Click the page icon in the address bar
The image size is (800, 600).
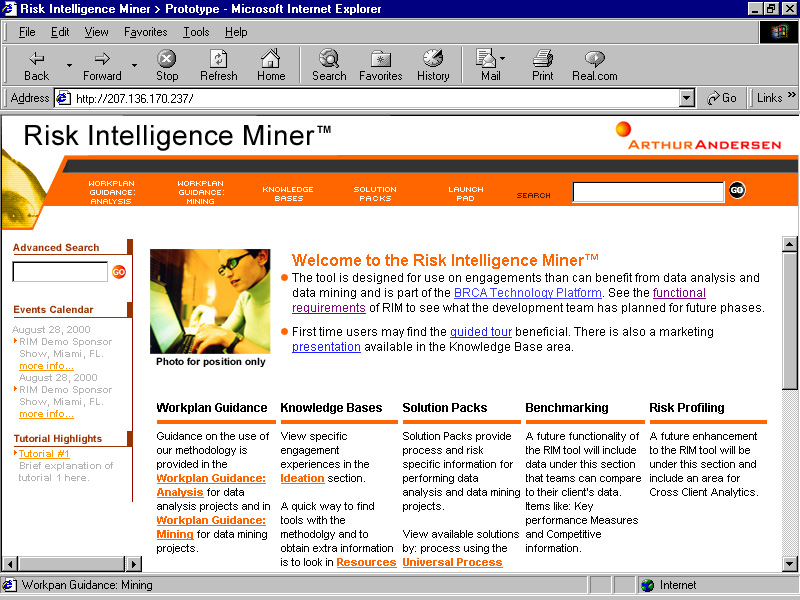point(63,98)
